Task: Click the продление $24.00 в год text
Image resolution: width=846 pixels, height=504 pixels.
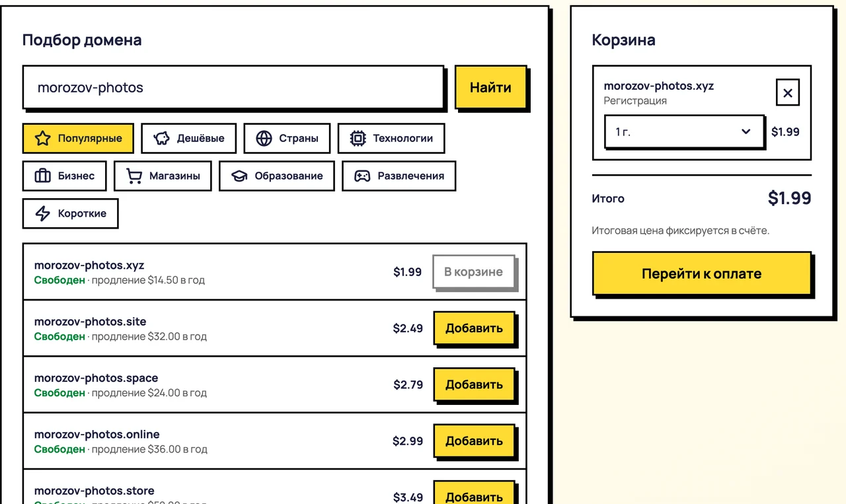Action: tap(149, 392)
